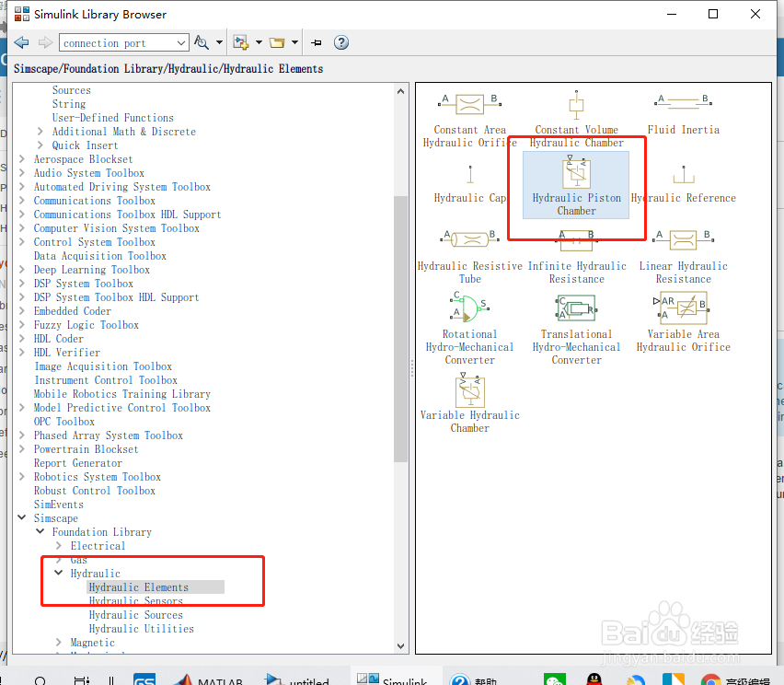Select Fuzzy Logic Toolbox
784x685 pixels.
[x=86, y=325]
